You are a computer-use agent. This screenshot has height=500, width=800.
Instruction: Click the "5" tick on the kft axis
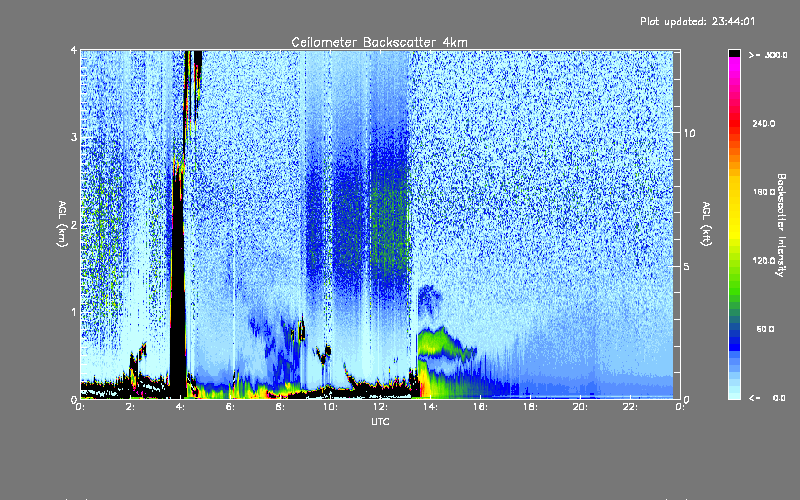(687, 266)
